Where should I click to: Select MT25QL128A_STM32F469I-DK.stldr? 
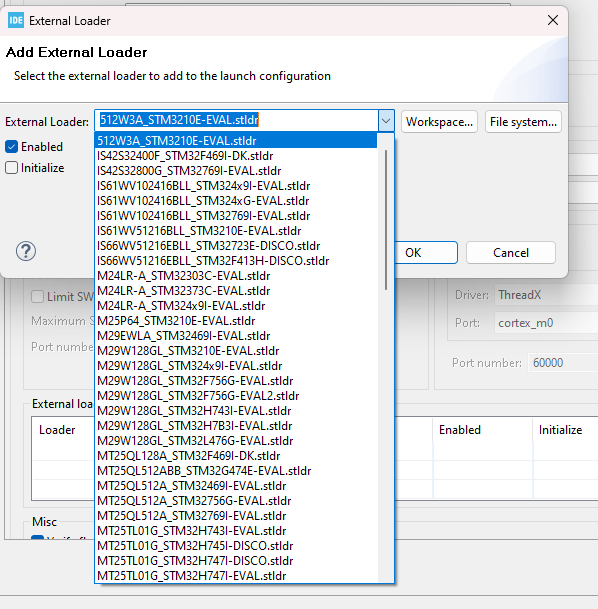tap(236, 456)
